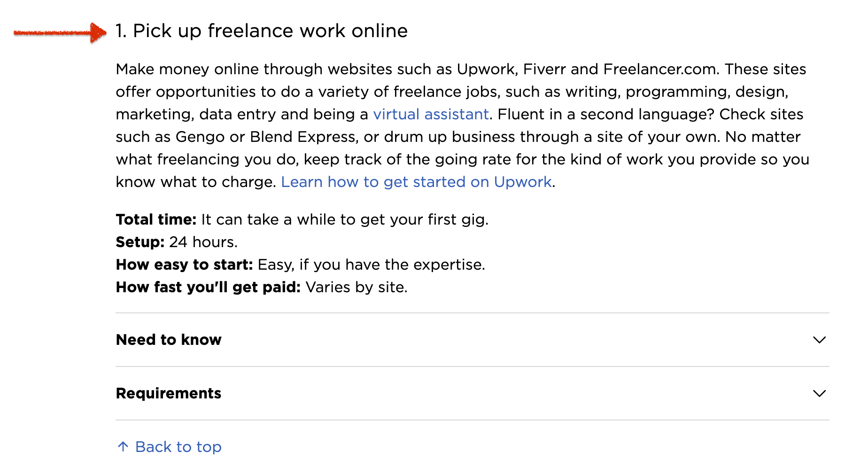
Task: Open the virtual assistant link
Action: [431, 114]
